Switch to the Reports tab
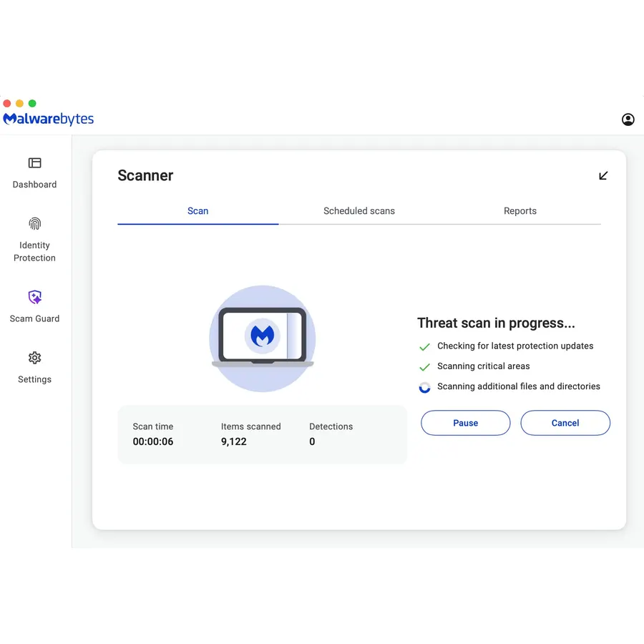 click(x=520, y=211)
